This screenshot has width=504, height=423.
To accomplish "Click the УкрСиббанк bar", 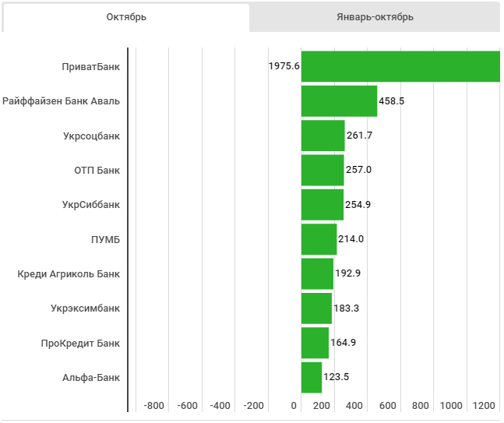I will (x=322, y=205).
